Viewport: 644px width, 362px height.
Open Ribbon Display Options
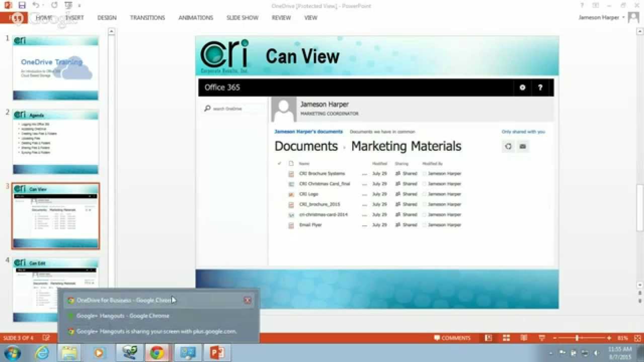(596, 5)
